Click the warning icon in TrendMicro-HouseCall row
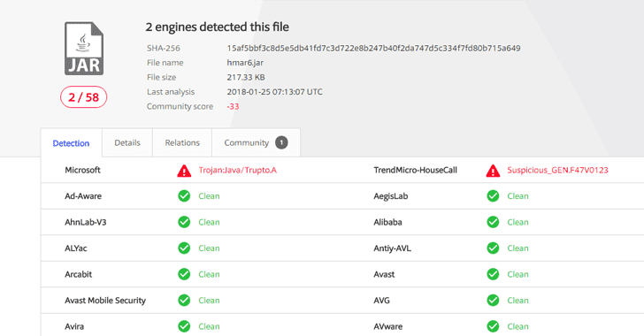 click(493, 171)
